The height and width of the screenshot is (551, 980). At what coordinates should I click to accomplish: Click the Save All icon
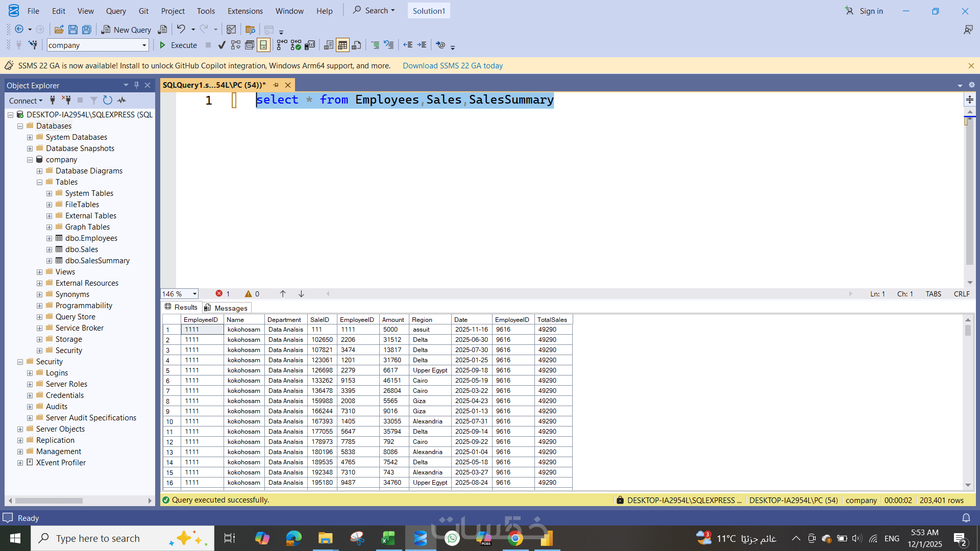click(x=87, y=30)
